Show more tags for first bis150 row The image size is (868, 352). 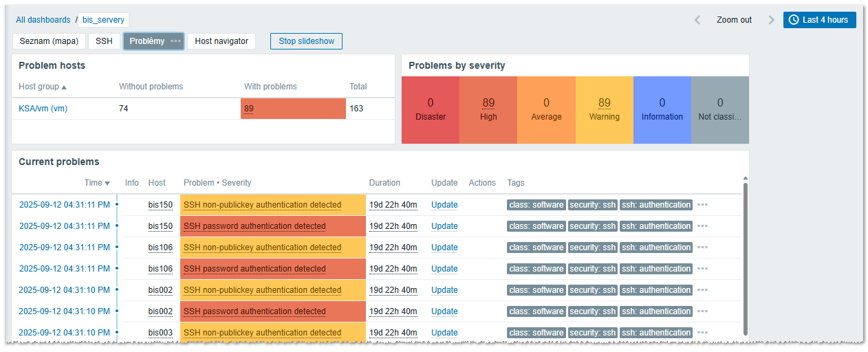702,205
